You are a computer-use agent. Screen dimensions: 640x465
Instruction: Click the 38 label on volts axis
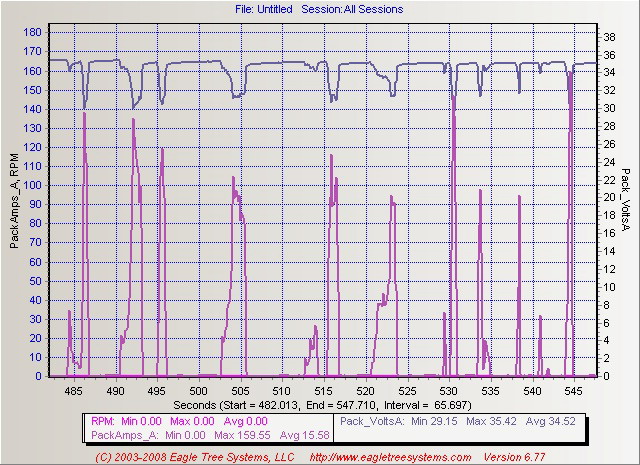click(x=609, y=37)
